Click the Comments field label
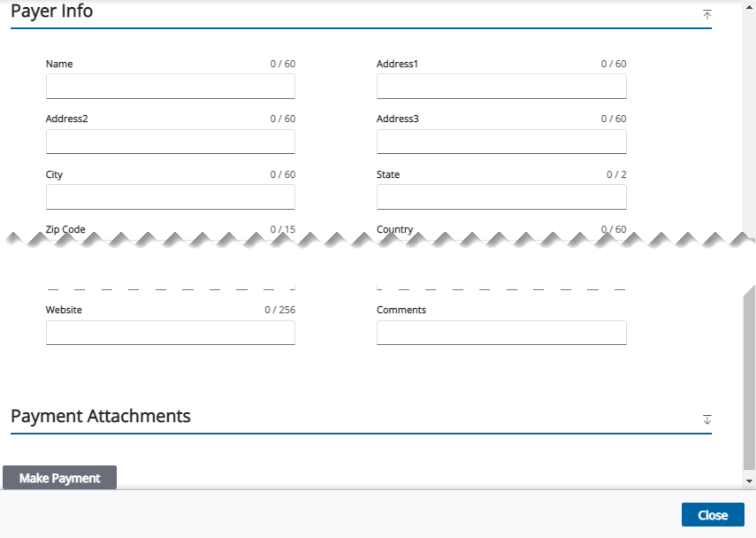 (401, 311)
